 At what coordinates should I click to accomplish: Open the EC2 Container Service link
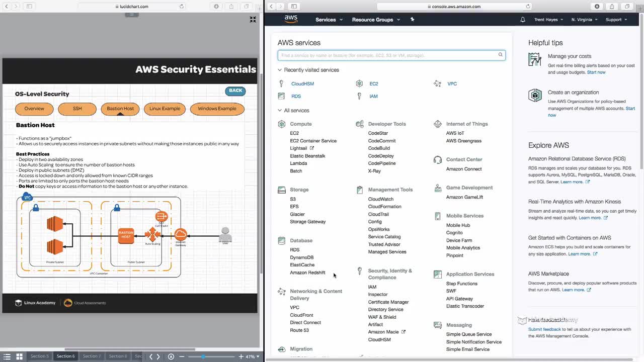313,141
